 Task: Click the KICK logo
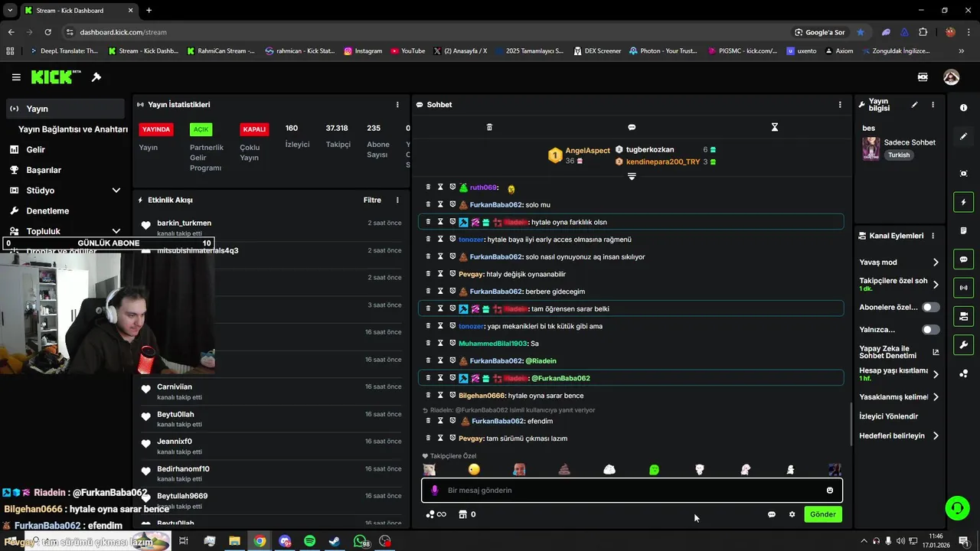(55, 77)
